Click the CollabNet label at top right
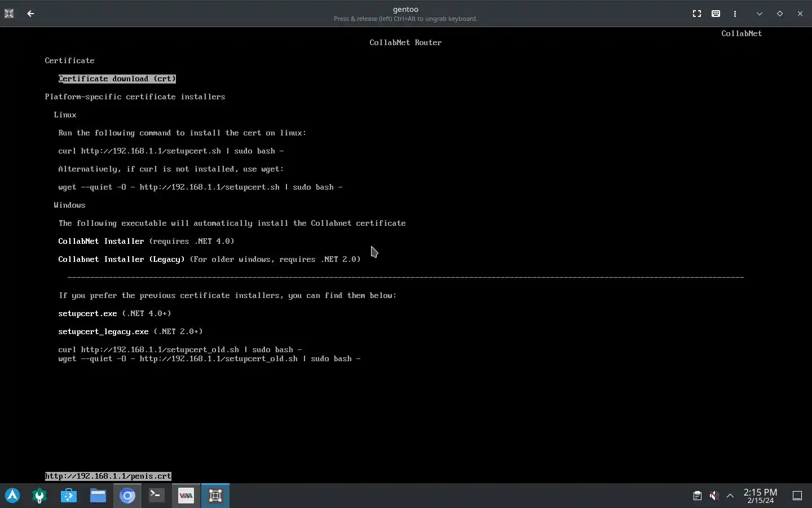 click(742, 33)
